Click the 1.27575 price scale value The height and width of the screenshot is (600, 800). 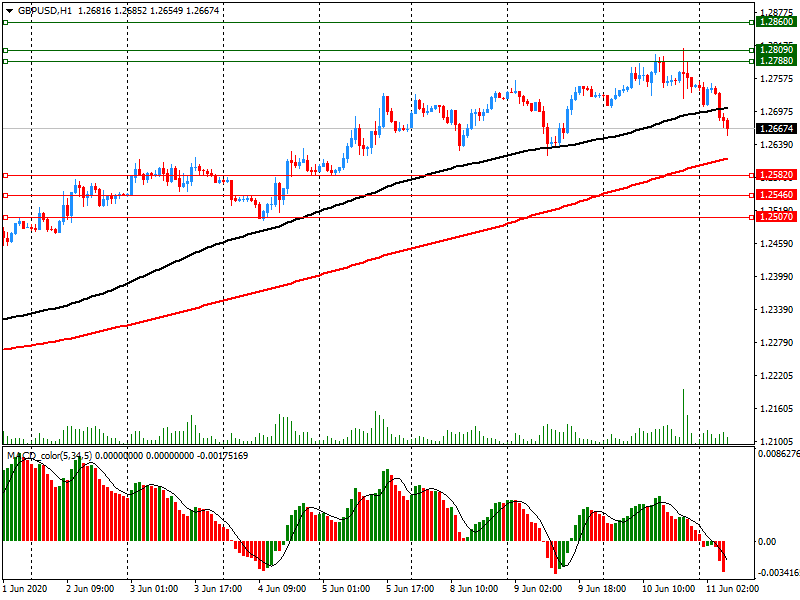click(777, 79)
